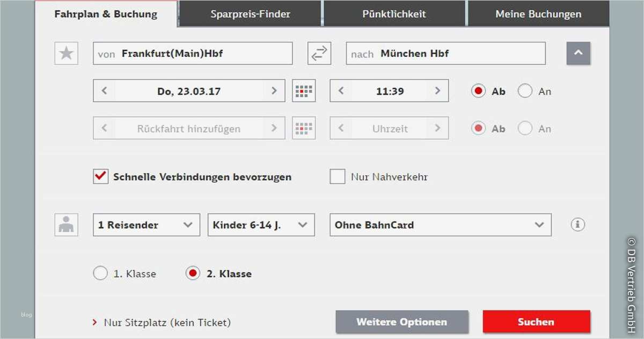
Task: Increase the departure time past 11:39
Action: pos(438,90)
